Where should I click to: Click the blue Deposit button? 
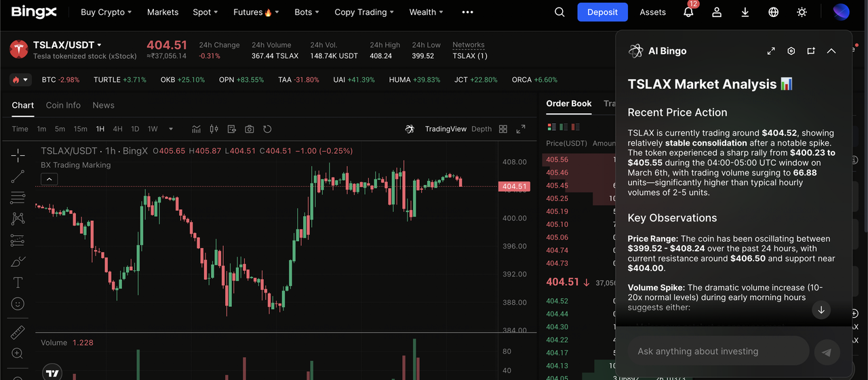pyautogui.click(x=602, y=12)
